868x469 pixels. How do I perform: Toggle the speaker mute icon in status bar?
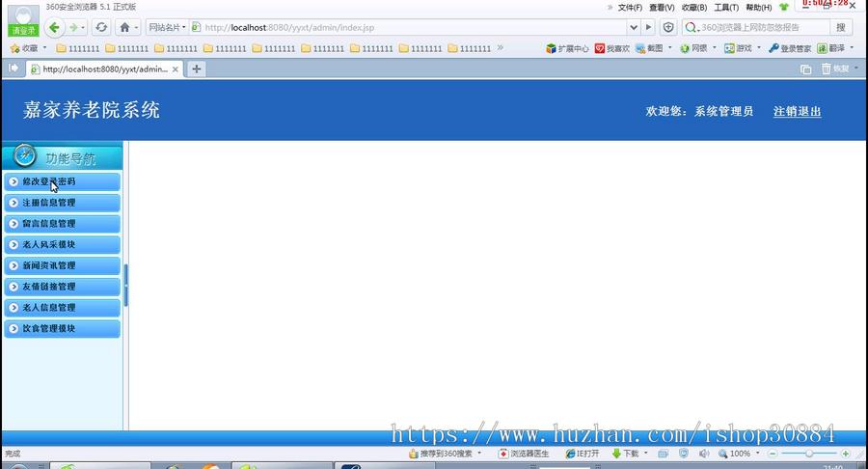coord(704,454)
